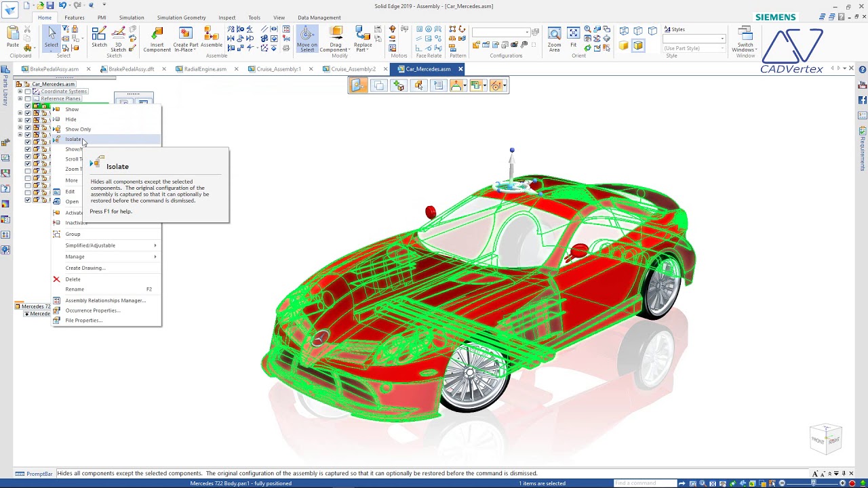Open the Tools ribbon tab
Screen dimensions: 868x488
tap(254, 18)
